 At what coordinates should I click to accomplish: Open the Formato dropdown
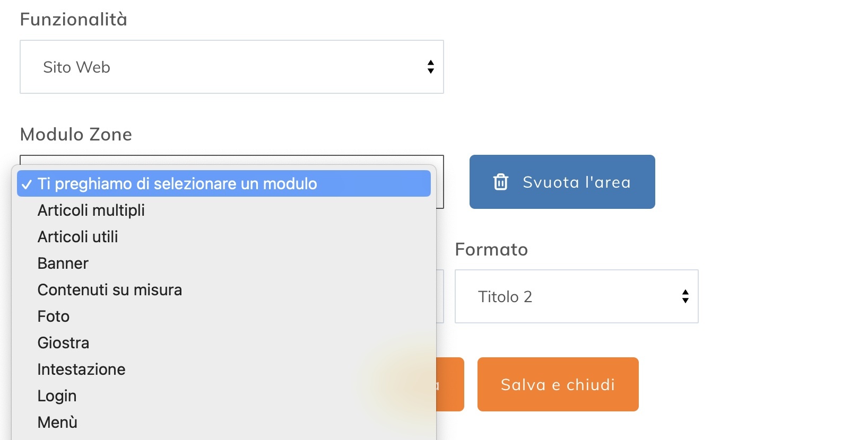(x=576, y=296)
